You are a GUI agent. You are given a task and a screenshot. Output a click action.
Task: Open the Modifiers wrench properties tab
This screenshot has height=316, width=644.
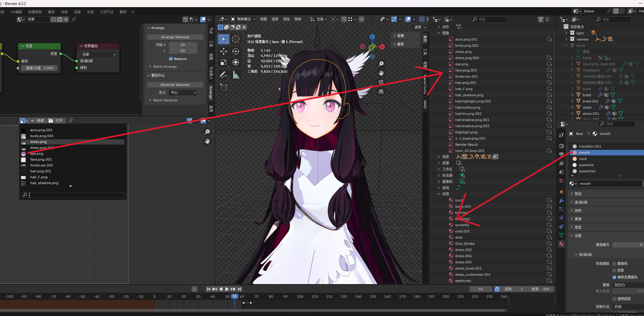click(x=561, y=201)
